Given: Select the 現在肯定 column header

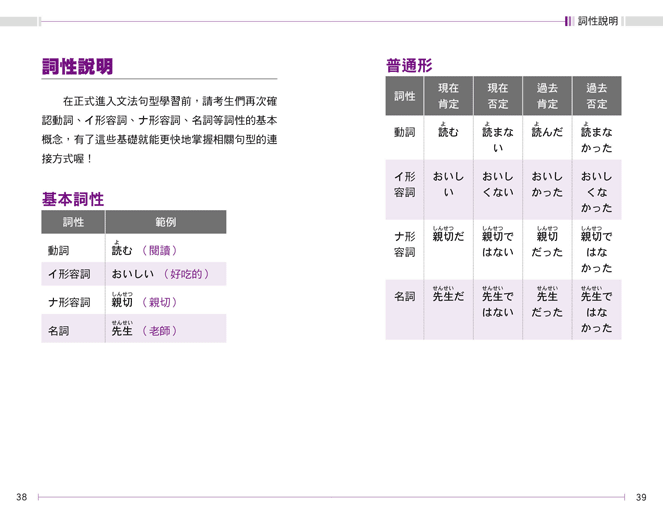Looking at the screenshot, I should (448, 96).
